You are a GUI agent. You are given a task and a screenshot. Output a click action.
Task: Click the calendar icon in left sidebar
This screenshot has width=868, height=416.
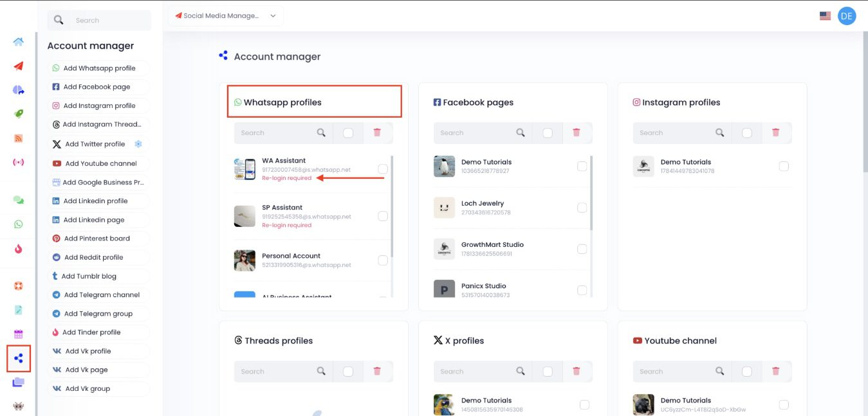[x=19, y=334]
